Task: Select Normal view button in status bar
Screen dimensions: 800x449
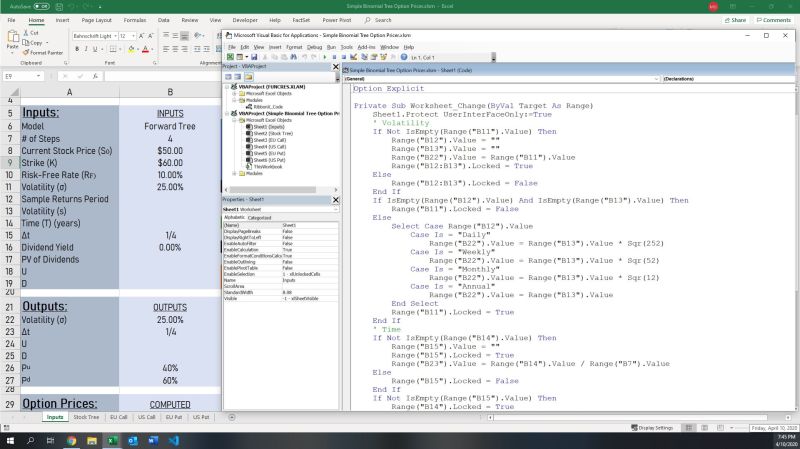Action: [x=688, y=428]
